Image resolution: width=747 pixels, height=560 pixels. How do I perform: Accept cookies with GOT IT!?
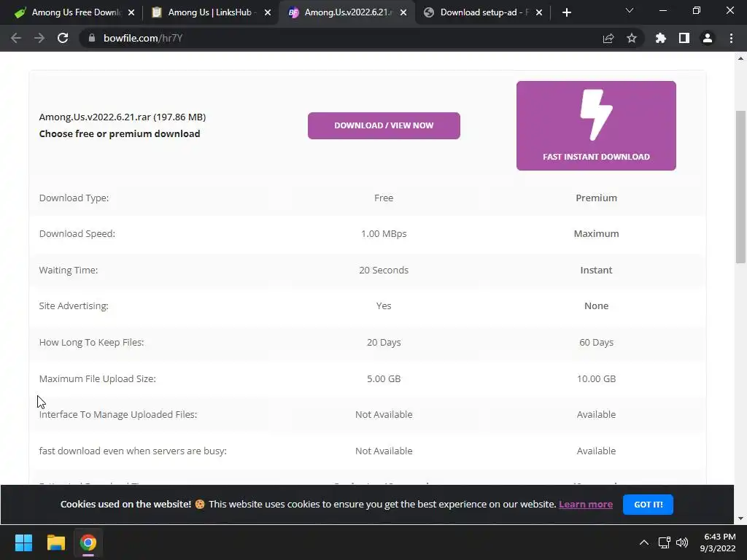tap(648, 505)
